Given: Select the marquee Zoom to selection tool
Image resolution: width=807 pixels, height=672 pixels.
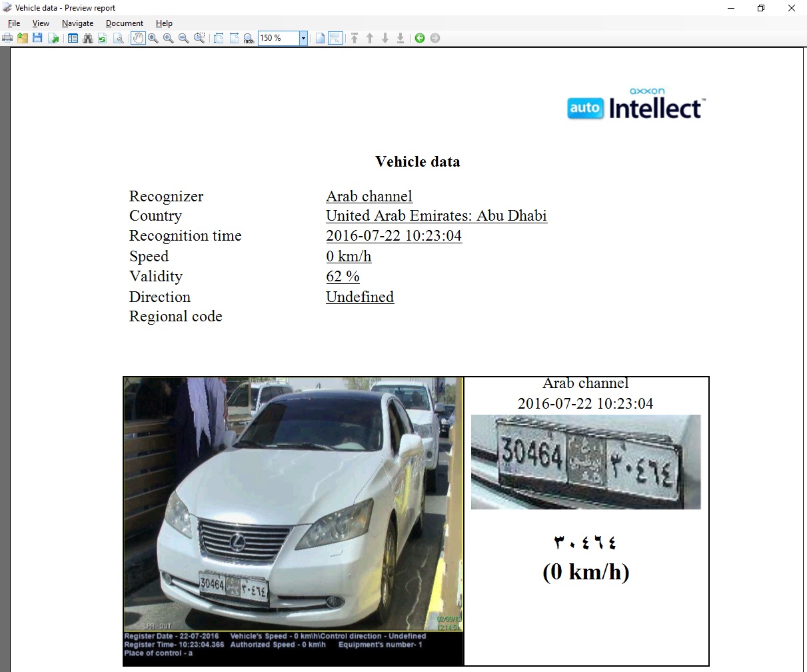Looking at the screenshot, I should 199,38.
